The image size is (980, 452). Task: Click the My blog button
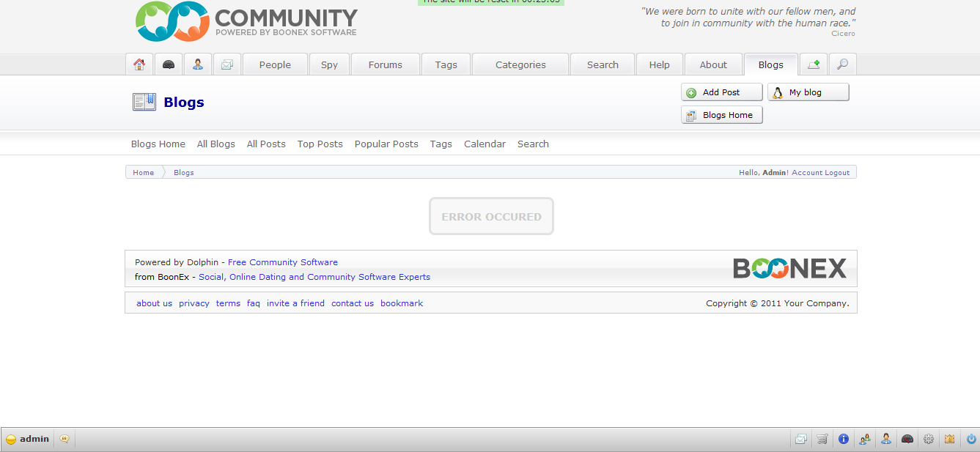pos(808,92)
